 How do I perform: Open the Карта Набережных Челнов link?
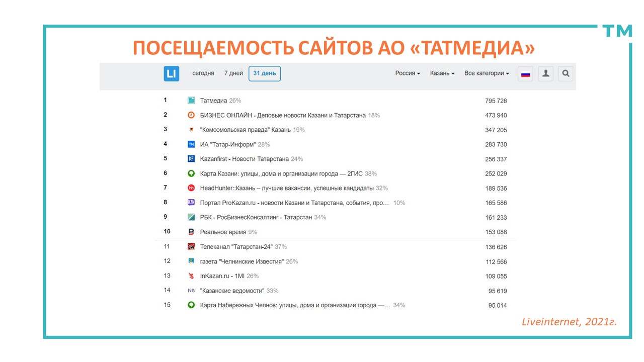point(295,305)
